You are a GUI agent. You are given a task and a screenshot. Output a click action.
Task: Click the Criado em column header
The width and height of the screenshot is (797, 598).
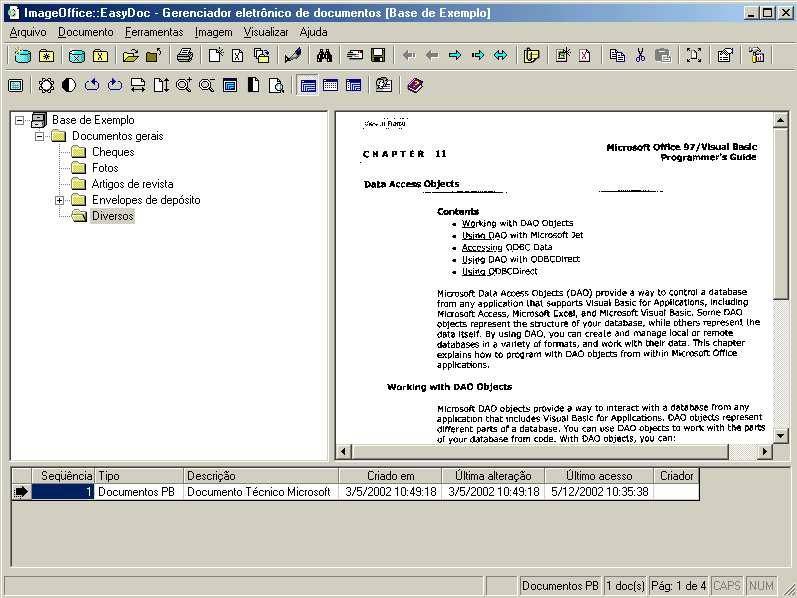[x=390, y=476]
